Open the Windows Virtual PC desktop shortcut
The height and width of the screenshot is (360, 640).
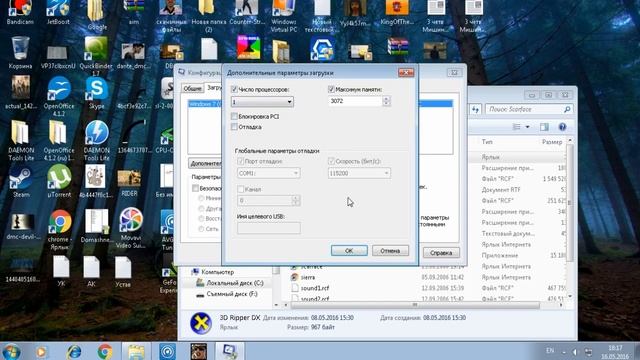[x=284, y=16]
